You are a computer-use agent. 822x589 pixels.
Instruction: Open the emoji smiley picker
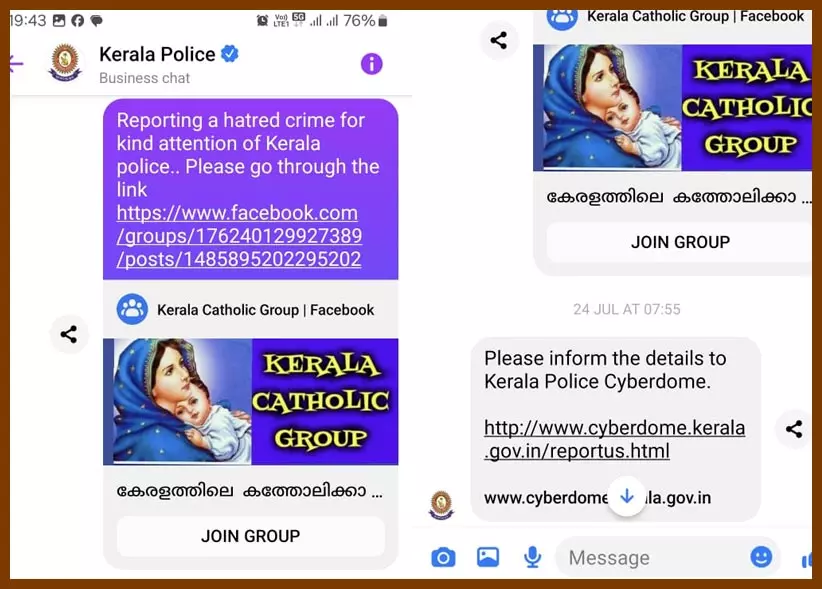[x=761, y=557]
